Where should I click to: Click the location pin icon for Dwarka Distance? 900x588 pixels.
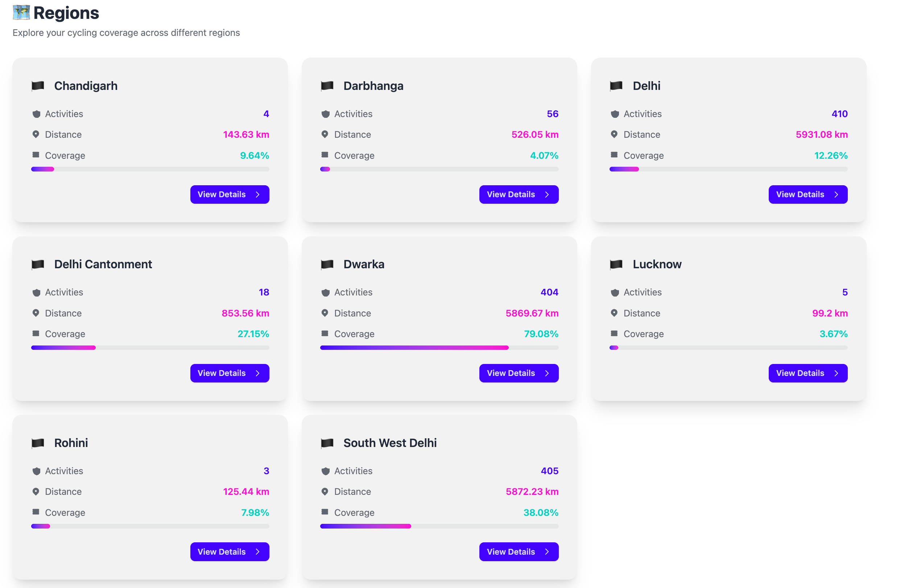pos(325,313)
